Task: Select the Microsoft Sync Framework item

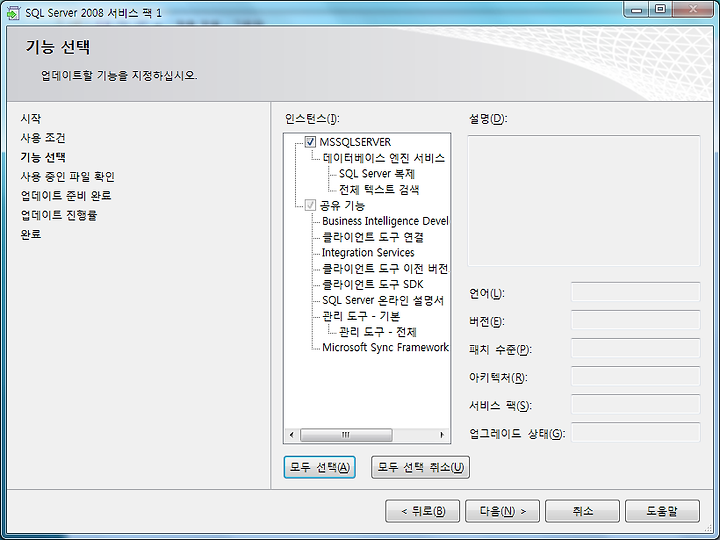Action: coord(385,347)
